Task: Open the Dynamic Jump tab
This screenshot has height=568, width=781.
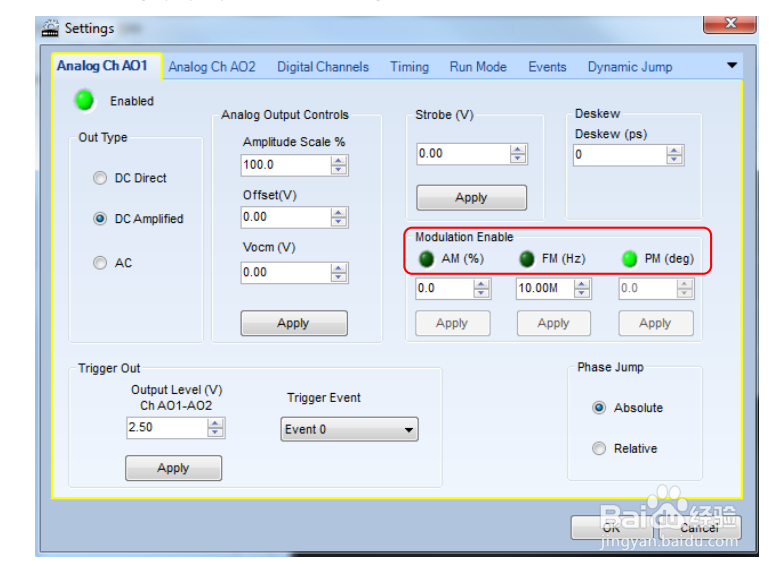Action: tap(630, 67)
